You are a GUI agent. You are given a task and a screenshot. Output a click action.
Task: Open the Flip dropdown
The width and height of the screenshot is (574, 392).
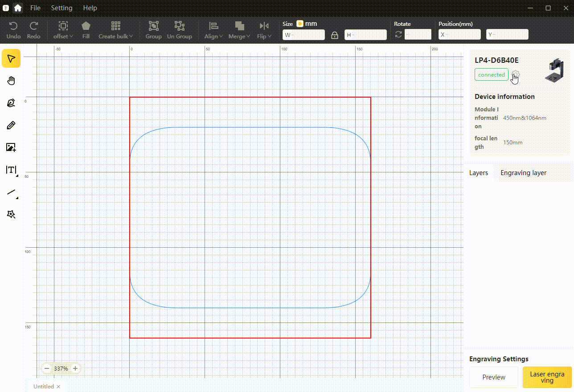point(264,30)
